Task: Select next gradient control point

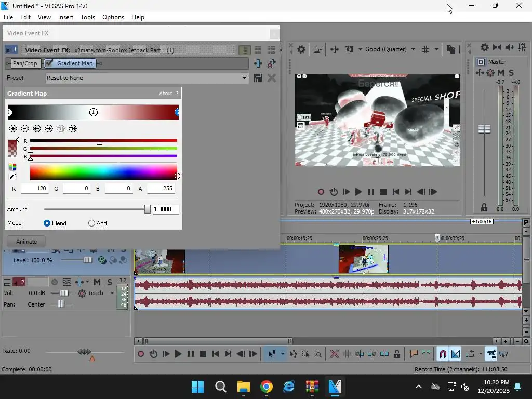Action: point(49,129)
